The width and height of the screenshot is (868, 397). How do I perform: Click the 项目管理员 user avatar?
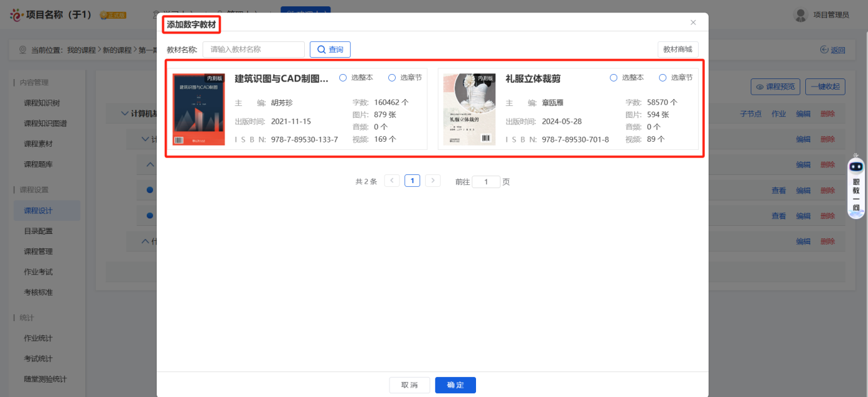tap(801, 15)
